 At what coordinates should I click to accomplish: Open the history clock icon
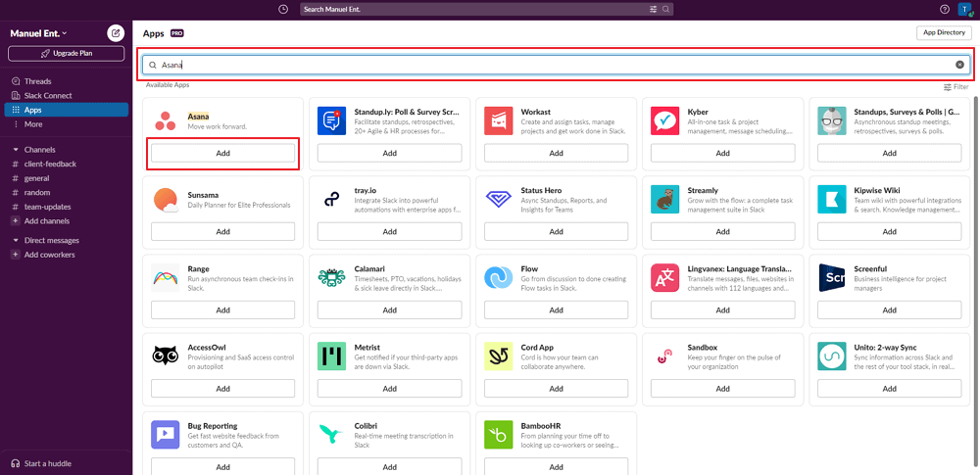(x=284, y=10)
